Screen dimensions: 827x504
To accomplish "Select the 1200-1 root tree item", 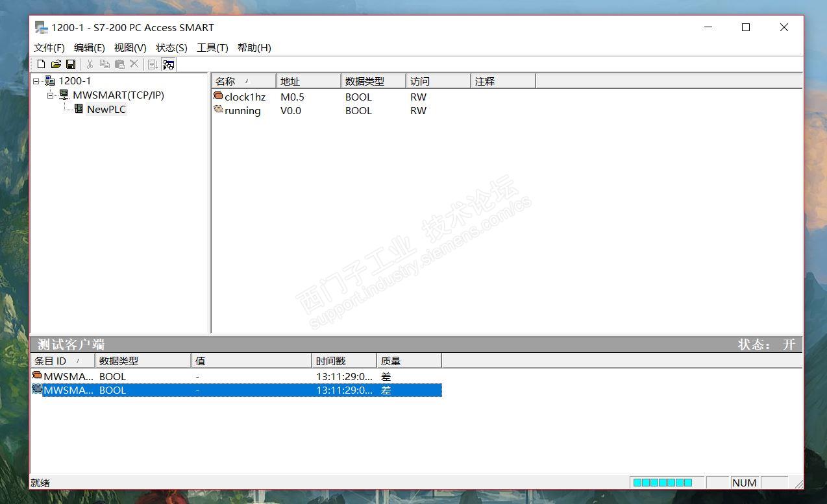I will pos(75,80).
